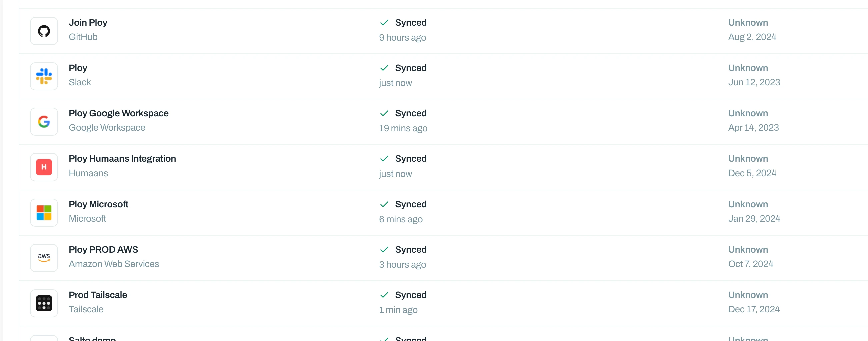Click the Google Workspace logo icon

tap(44, 122)
